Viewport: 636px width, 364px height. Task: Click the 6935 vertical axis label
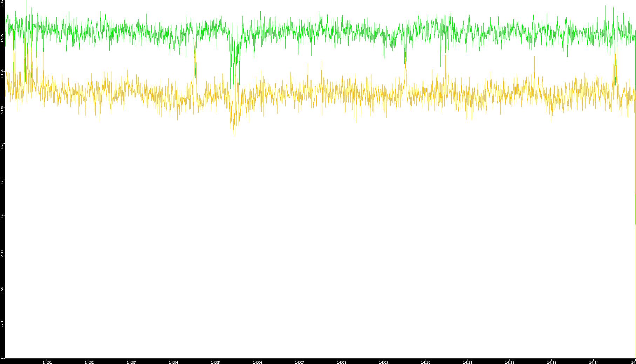[x=2, y=38]
